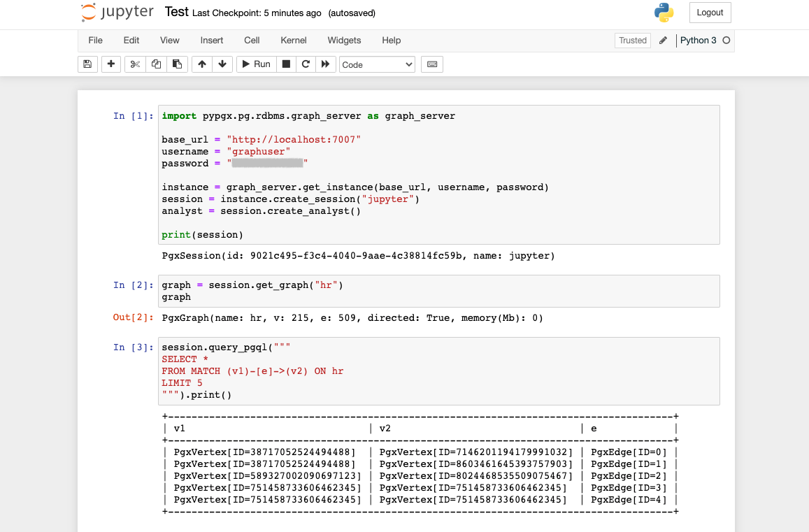Viewport: 809px width, 532px height.
Task: Click the e column header
Action: pos(594,429)
